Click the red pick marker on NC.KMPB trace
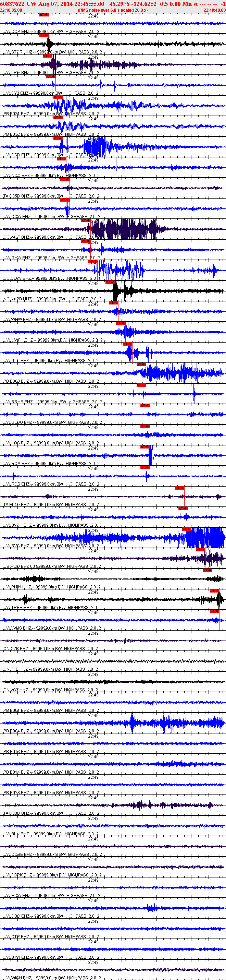The image size is (226, 980). (110, 282)
